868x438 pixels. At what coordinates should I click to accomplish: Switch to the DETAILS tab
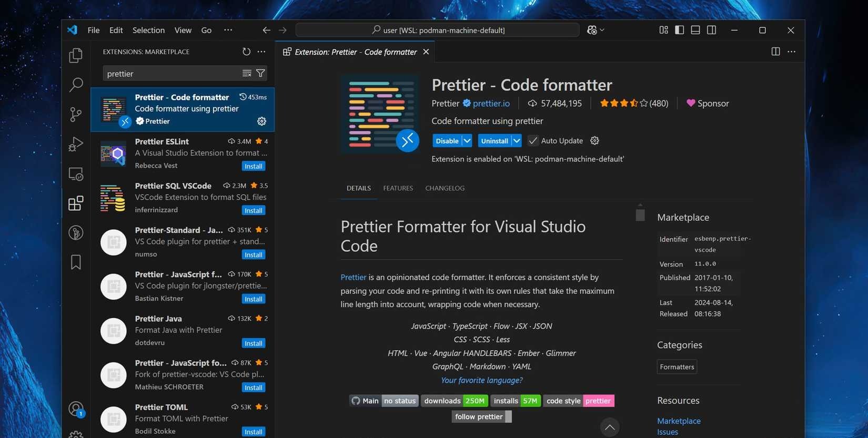pyautogui.click(x=359, y=188)
